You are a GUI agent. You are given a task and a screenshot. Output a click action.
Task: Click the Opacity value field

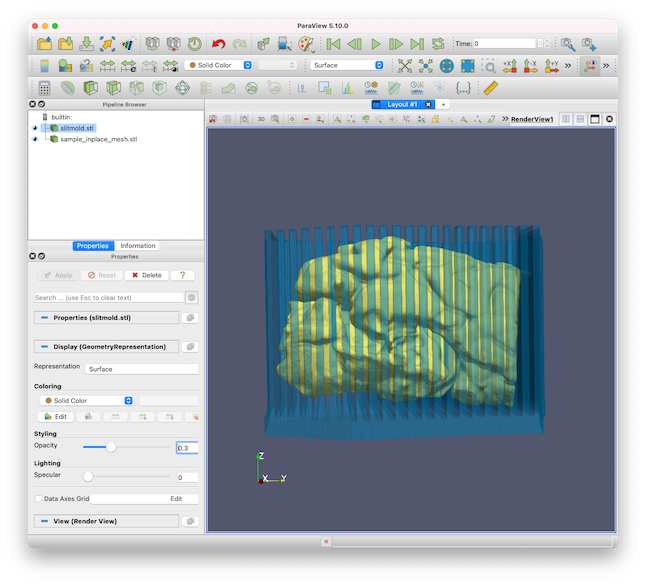(187, 448)
